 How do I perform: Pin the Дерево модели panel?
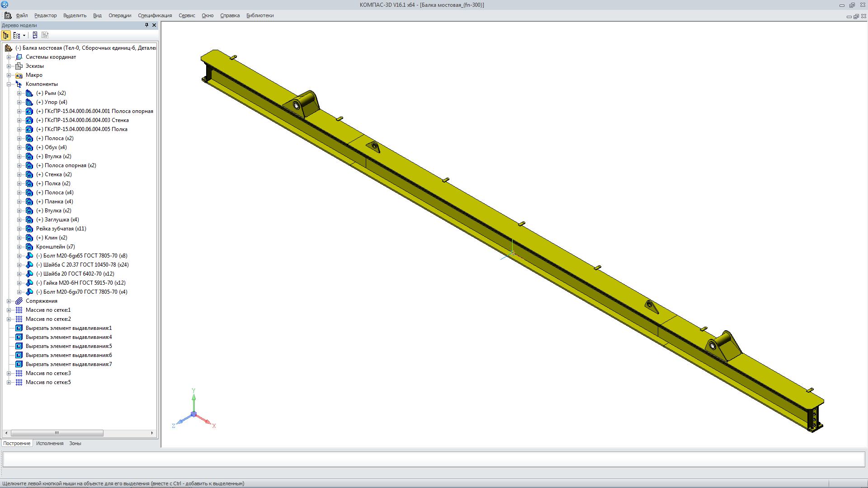tap(146, 25)
